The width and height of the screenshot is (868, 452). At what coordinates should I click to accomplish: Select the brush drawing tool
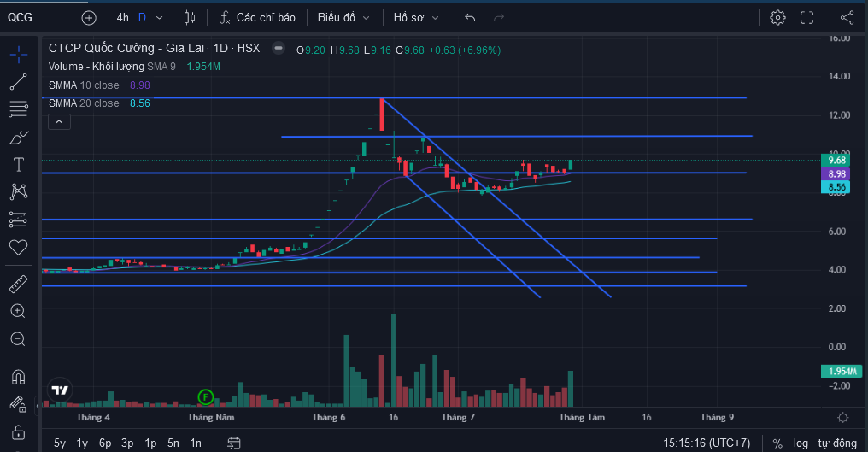pos(18,137)
